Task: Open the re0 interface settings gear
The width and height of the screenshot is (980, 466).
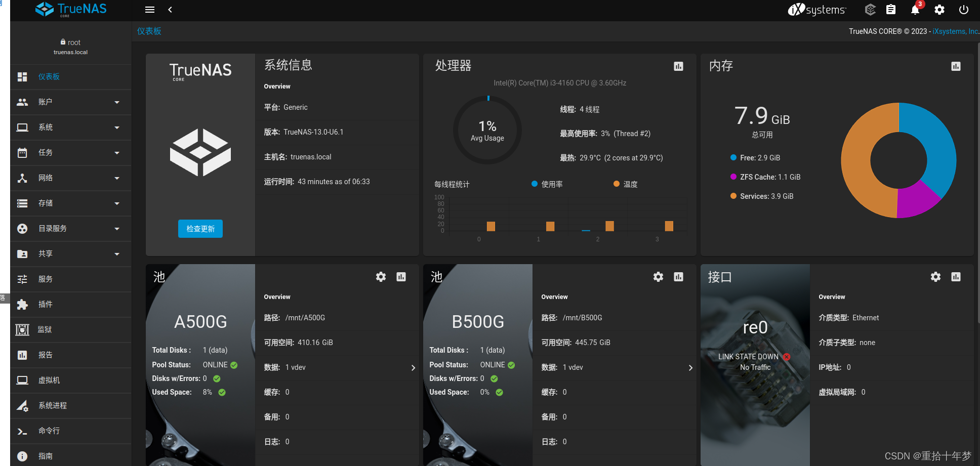Action: (x=935, y=277)
